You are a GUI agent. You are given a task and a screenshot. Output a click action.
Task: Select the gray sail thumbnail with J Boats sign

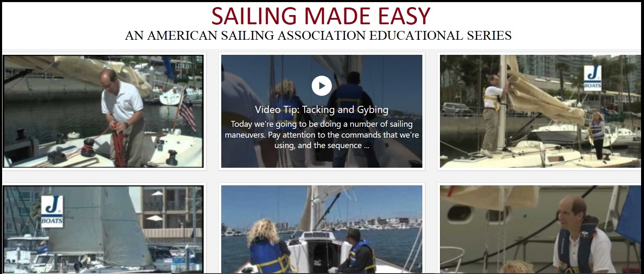click(x=103, y=229)
